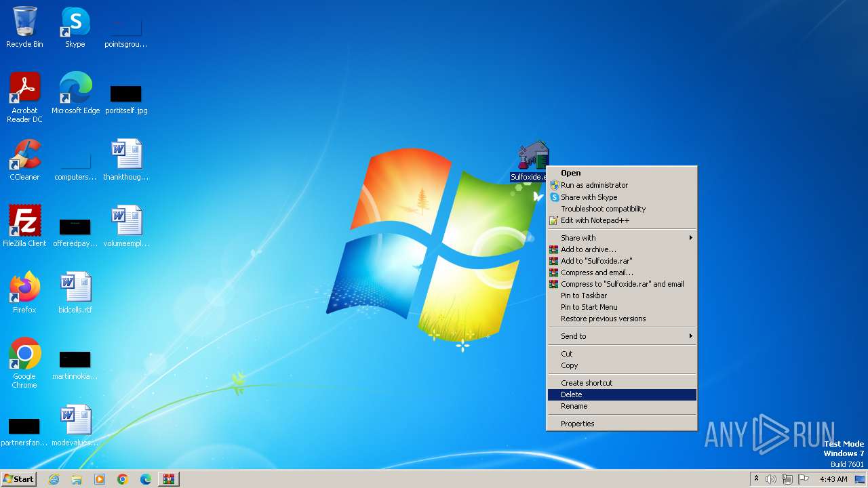Choose Troubleshoot compatibility
868x488 pixels.
click(x=622, y=209)
